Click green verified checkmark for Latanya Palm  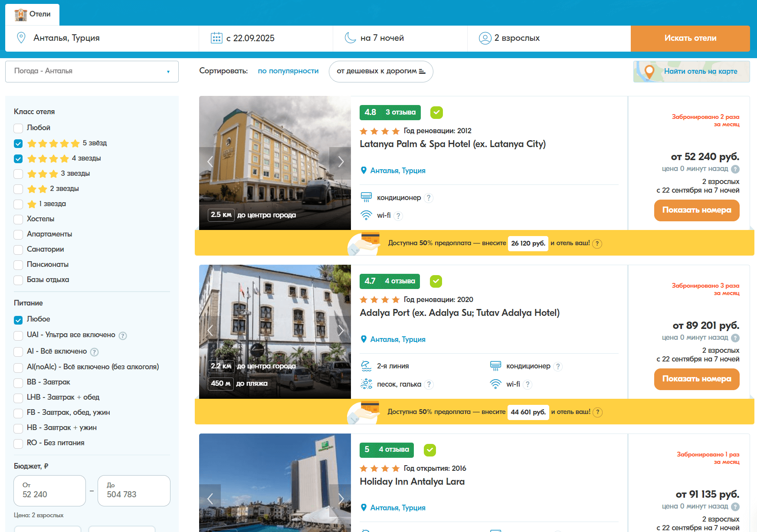point(436,112)
